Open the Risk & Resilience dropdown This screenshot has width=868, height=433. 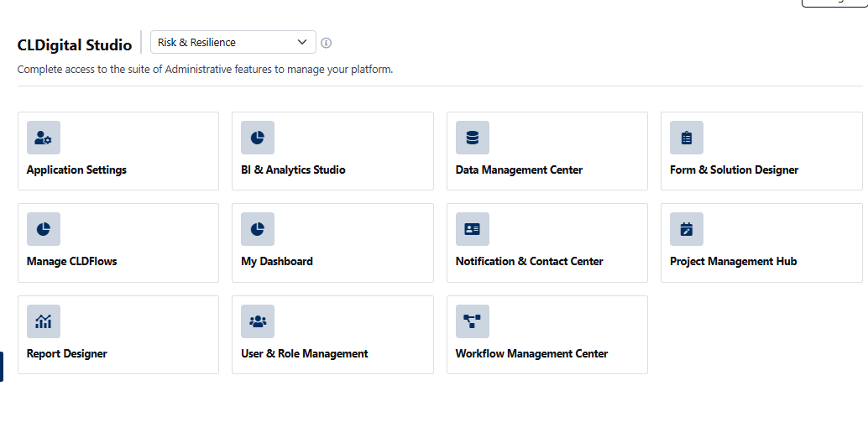click(x=227, y=42)
